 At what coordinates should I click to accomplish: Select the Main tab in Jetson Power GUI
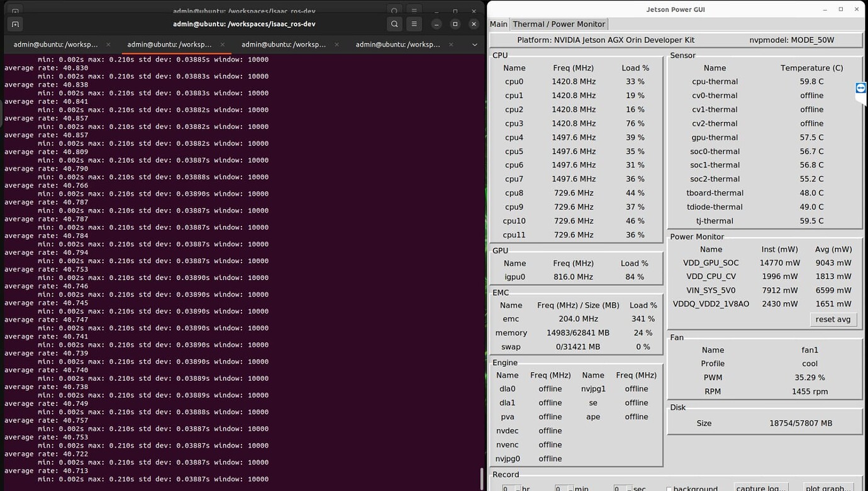[498, 24]
